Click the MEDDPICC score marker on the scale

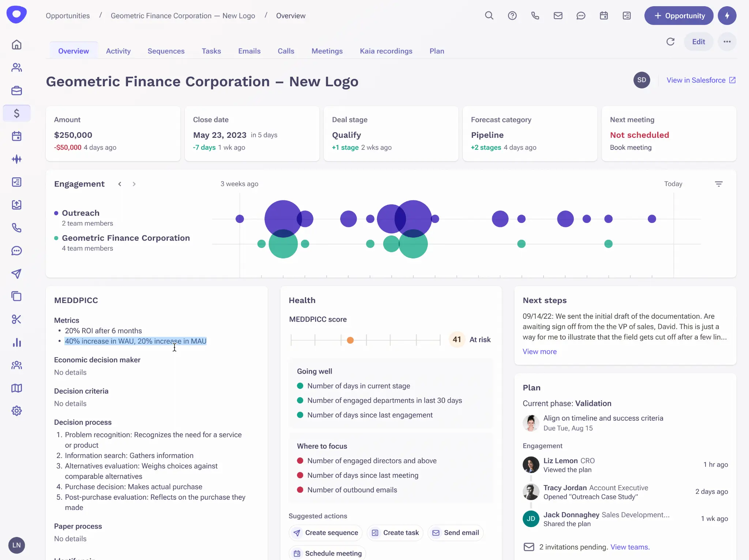click(x=350, y=340)
